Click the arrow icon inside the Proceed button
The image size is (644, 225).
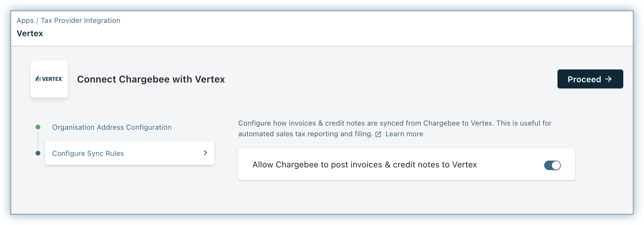(x=608, y=79)
